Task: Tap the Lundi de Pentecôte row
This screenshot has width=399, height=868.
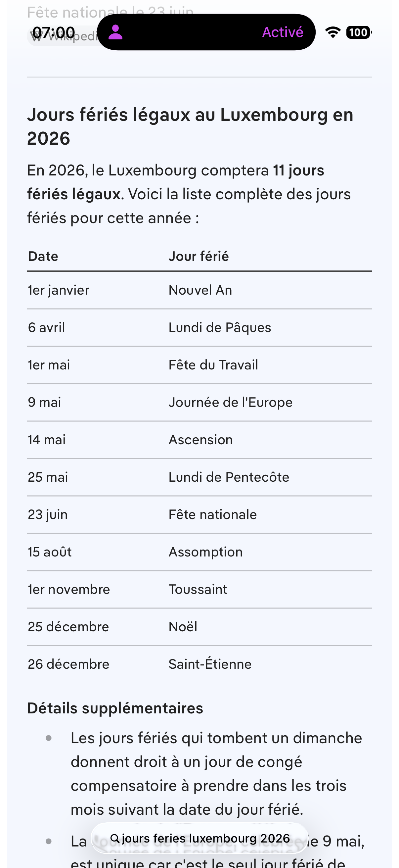Action: 199,477
